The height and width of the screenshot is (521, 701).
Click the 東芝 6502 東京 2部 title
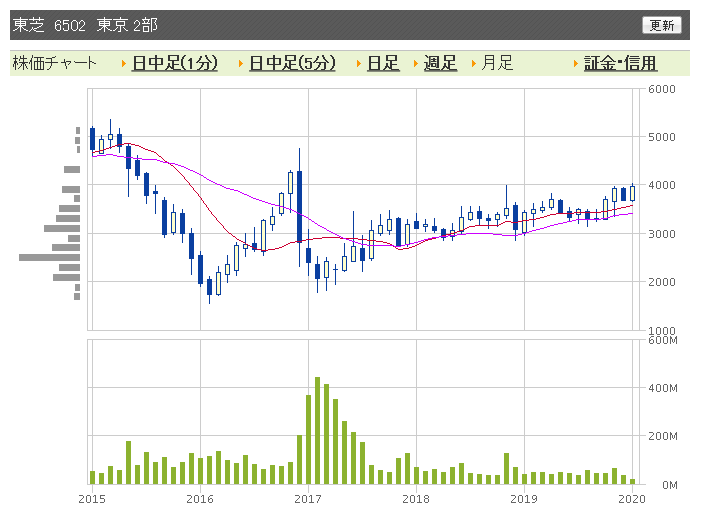click(x=85, y=25)
